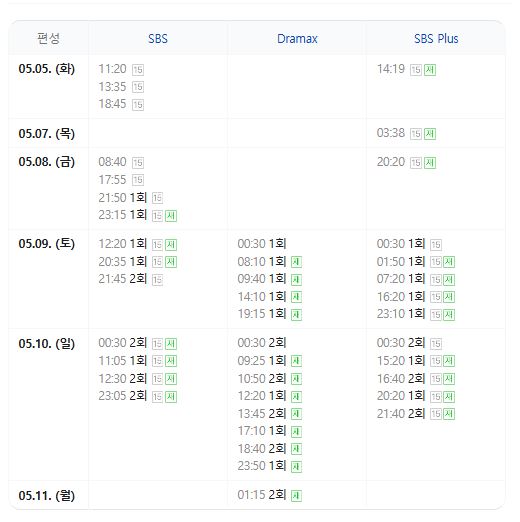Click the 15 rating icon beside SBS Plus 03:38
This screenshot has height=522, width=520.
[416, 134]
